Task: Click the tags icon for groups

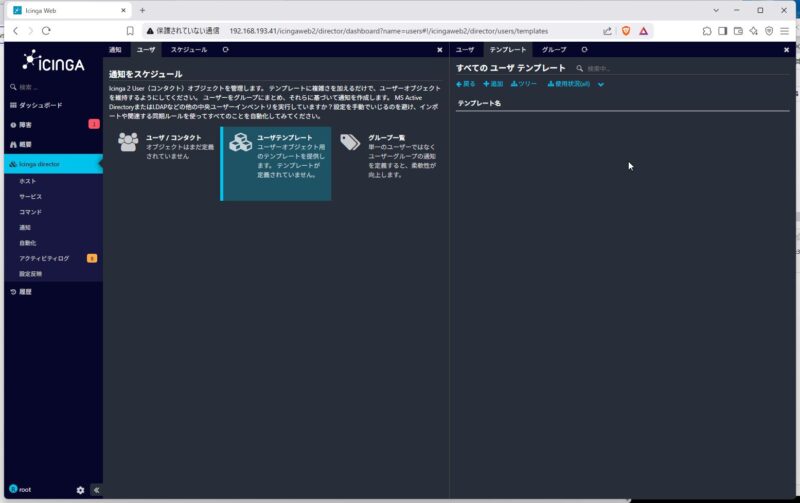Action: tap(350, 142)
